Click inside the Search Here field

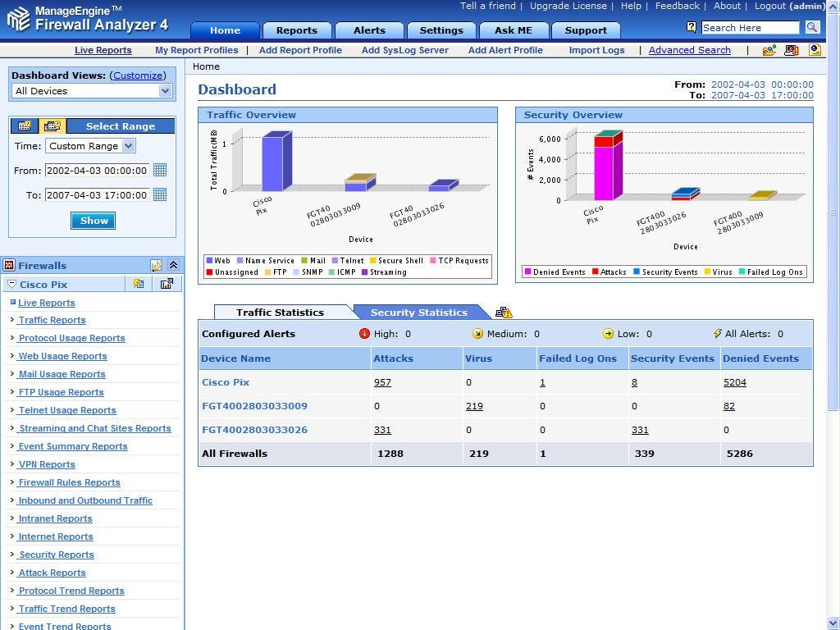[750, 27]
